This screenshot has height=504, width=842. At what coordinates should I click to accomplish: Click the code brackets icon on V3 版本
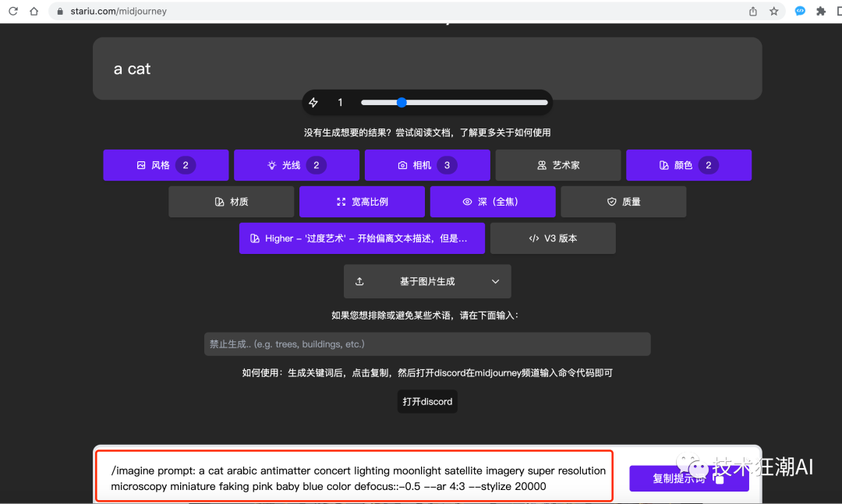click(x=534, y=238)
